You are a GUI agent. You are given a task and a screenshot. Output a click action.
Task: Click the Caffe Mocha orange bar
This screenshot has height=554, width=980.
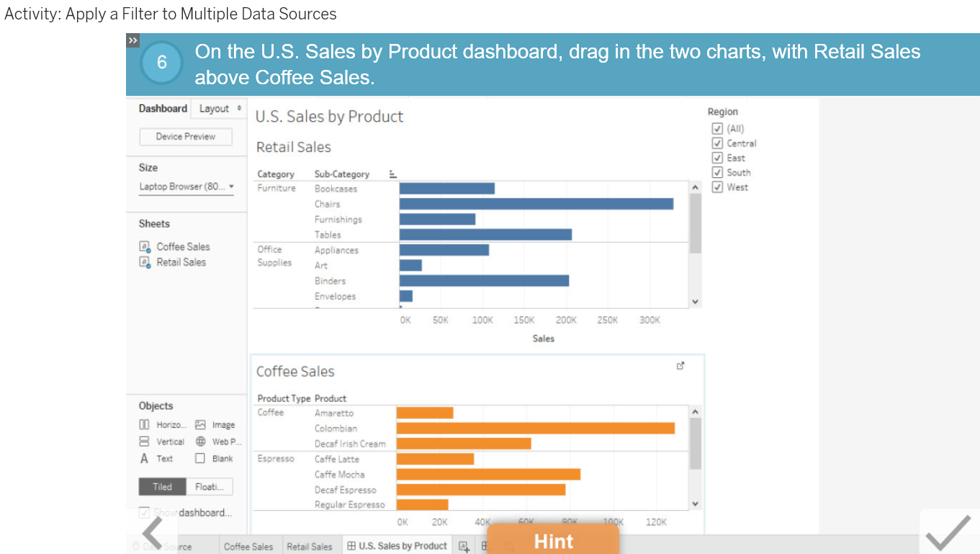click(x=488, y=475)
